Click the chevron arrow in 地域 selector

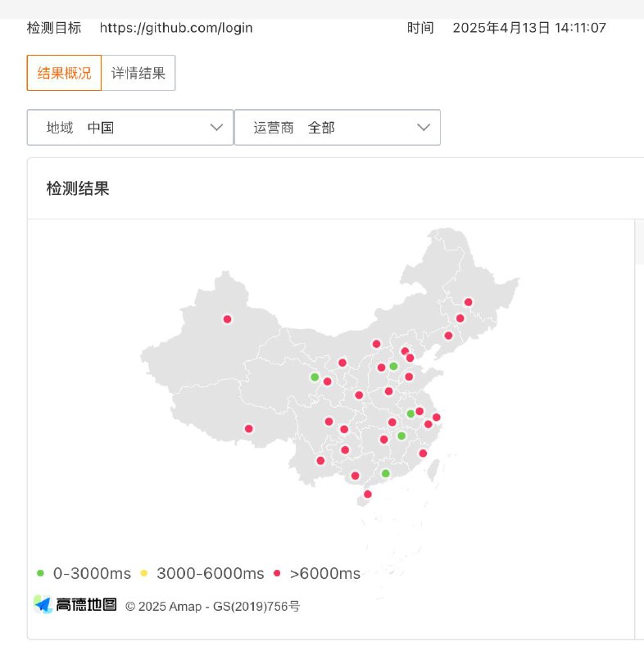click(x=216, y=128)
